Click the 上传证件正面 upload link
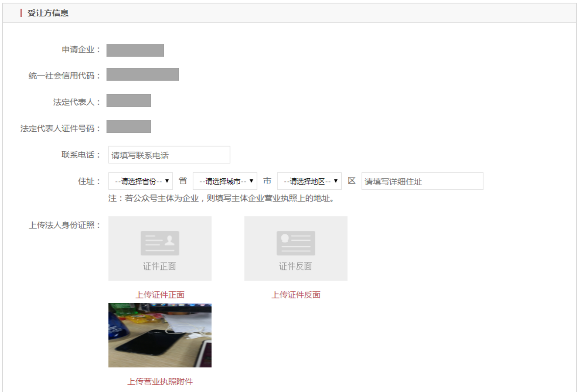 [x=160, y=295]
